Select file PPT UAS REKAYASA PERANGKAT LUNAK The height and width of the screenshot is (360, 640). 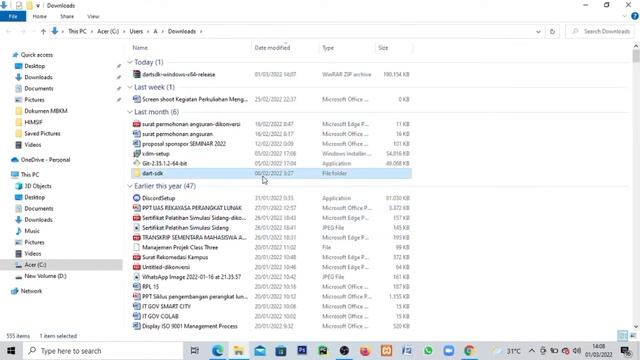(x=192, y=208)
